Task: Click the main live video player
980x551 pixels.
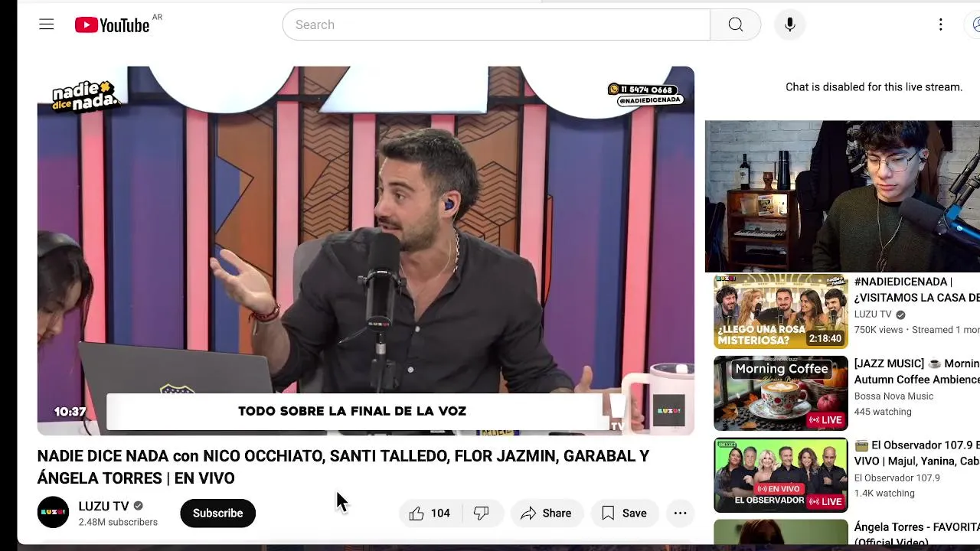Action: pyautogui.click(x=366, y=250)
